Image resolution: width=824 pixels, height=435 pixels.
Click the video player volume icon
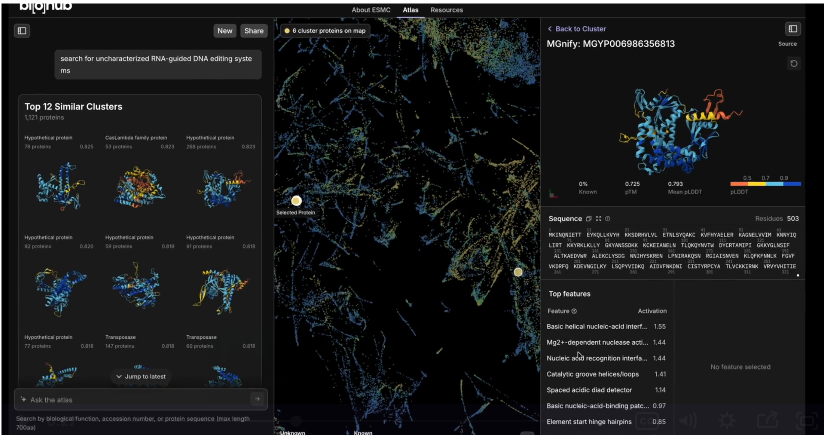(x=687, y=420)
